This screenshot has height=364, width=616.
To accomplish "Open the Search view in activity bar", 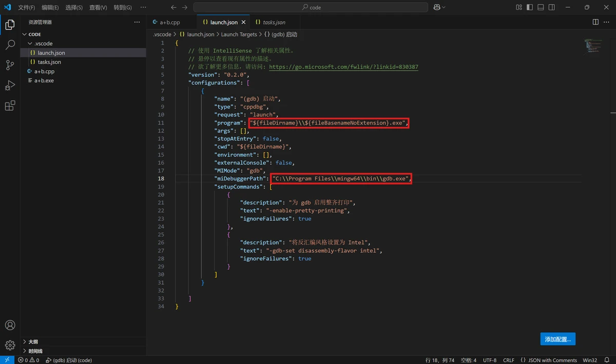I will (x=10, y=45).
